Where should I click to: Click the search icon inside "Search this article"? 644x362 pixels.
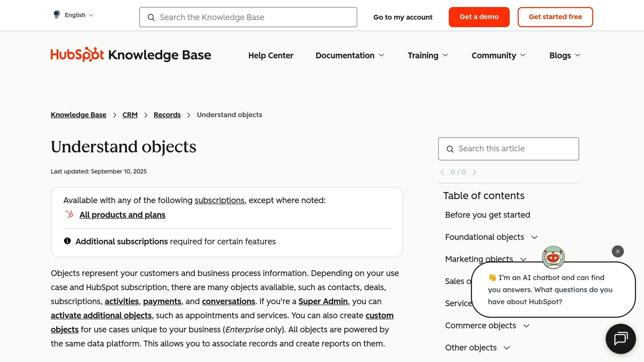pyautogui.click(x=450, y=149)
